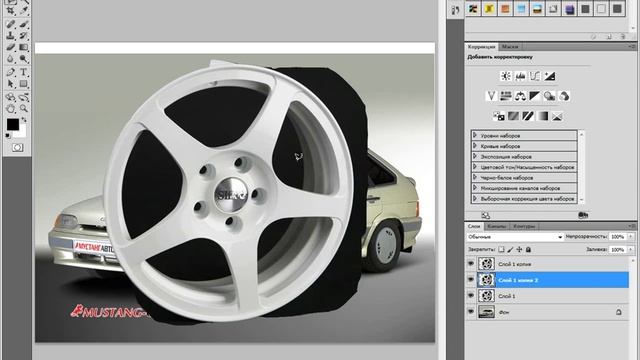Switch to the Контуры tab

pyautogui.click(x=524, y=226)
